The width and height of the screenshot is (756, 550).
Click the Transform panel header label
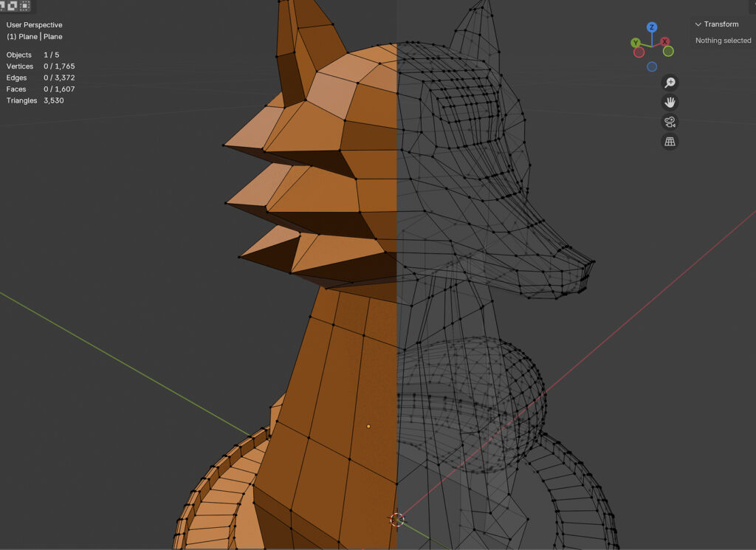[x=721, y=24]
